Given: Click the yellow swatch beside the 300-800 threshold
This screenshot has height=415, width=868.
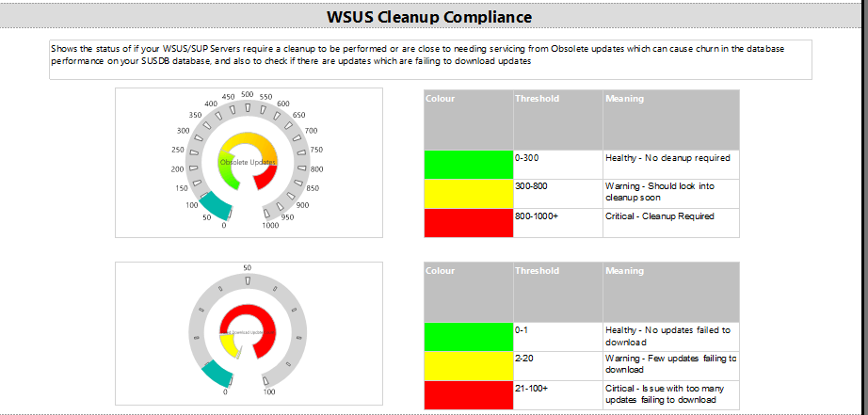Looking at the screenshot, I should (x=468, y=193).
